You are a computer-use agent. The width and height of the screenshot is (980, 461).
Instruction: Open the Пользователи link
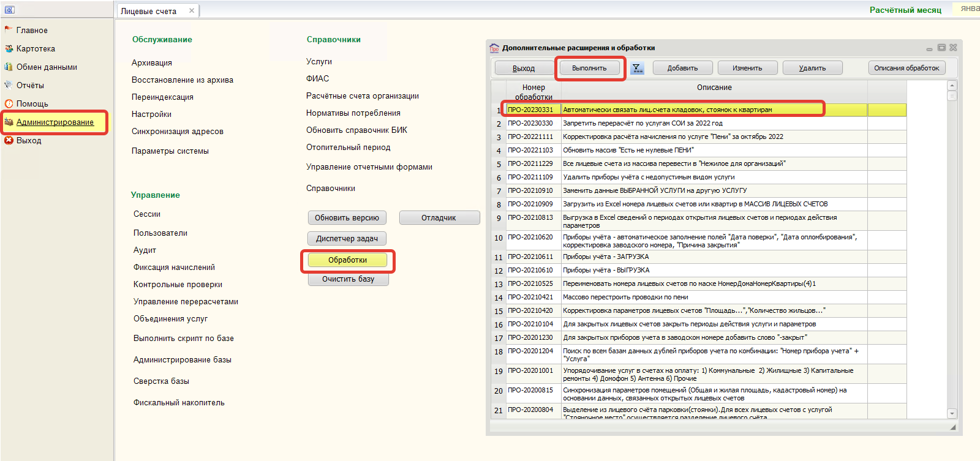coord(160,233)
